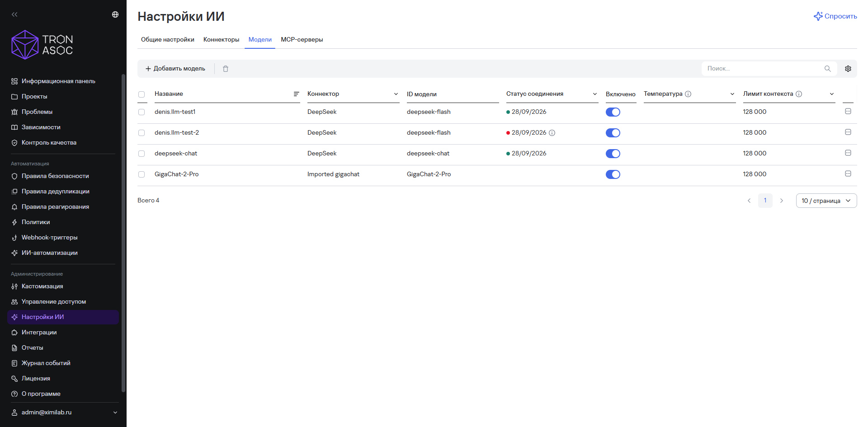Turn off the denis.llm-test-2 toggle
Viewport: 868px width, 427px height.
coord(613,133)
